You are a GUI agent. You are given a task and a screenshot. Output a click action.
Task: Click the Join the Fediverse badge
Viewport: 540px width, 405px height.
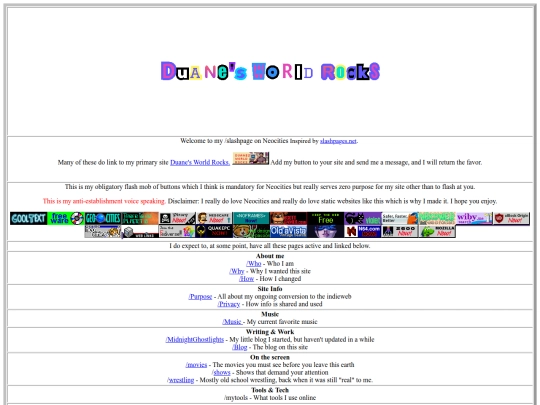(177, 231)
